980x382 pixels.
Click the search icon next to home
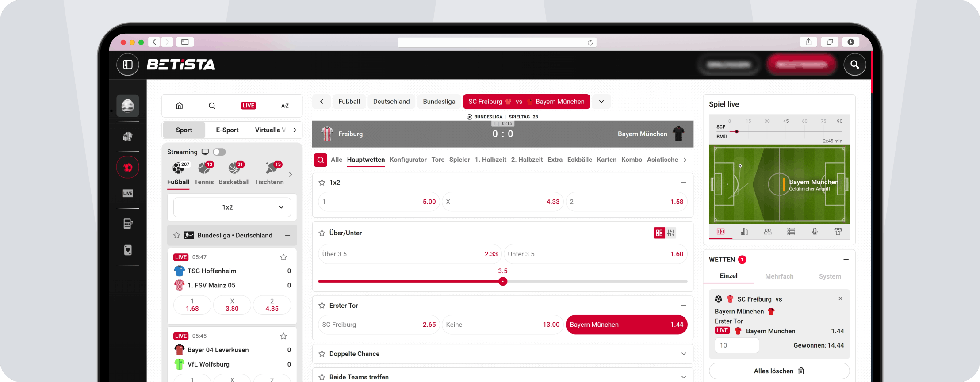(212, 106)
